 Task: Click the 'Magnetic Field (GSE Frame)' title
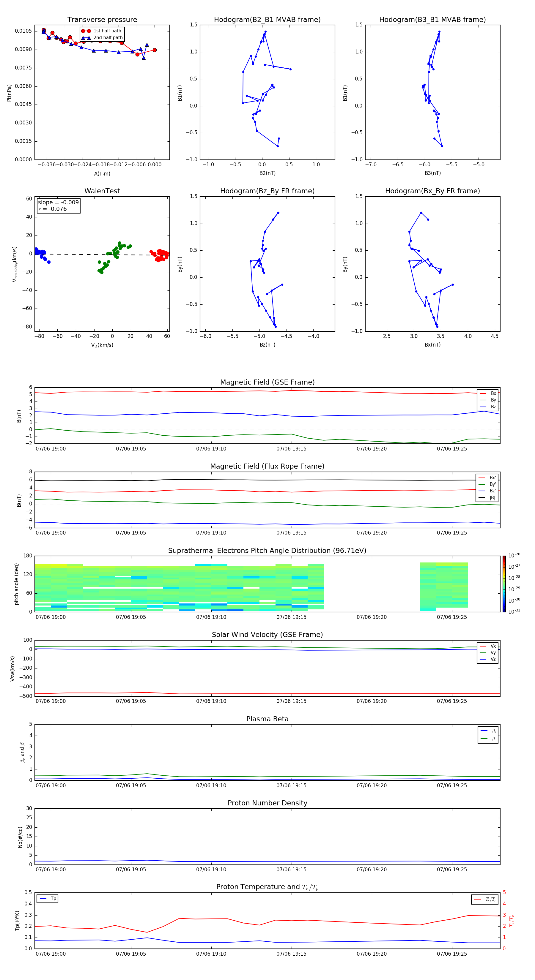coord(267,382)
